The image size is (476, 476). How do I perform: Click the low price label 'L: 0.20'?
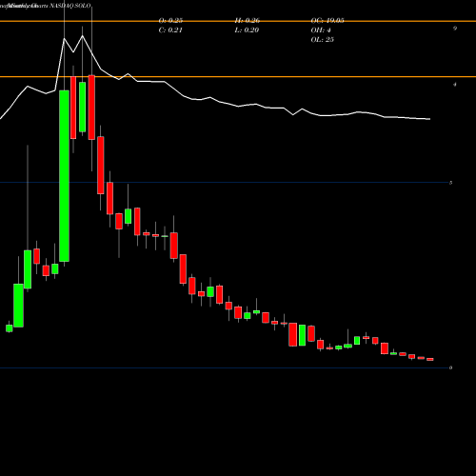pos(247,30)
